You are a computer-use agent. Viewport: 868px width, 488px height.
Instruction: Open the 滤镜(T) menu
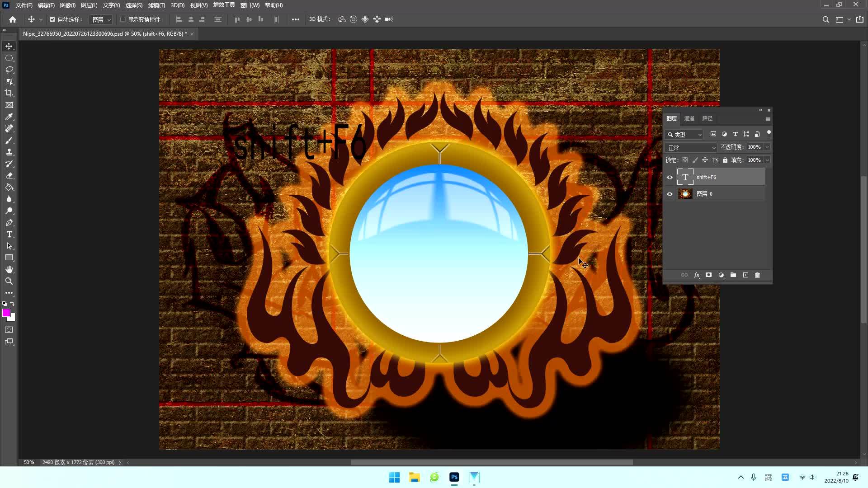(156, 5)
